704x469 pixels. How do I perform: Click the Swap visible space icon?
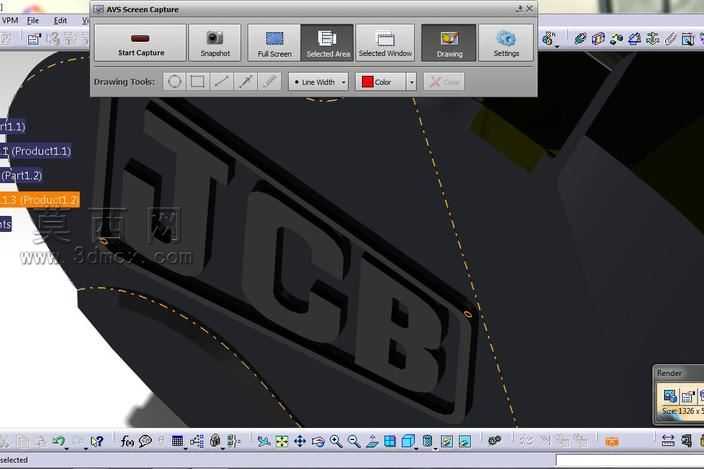tap(465, 442)
